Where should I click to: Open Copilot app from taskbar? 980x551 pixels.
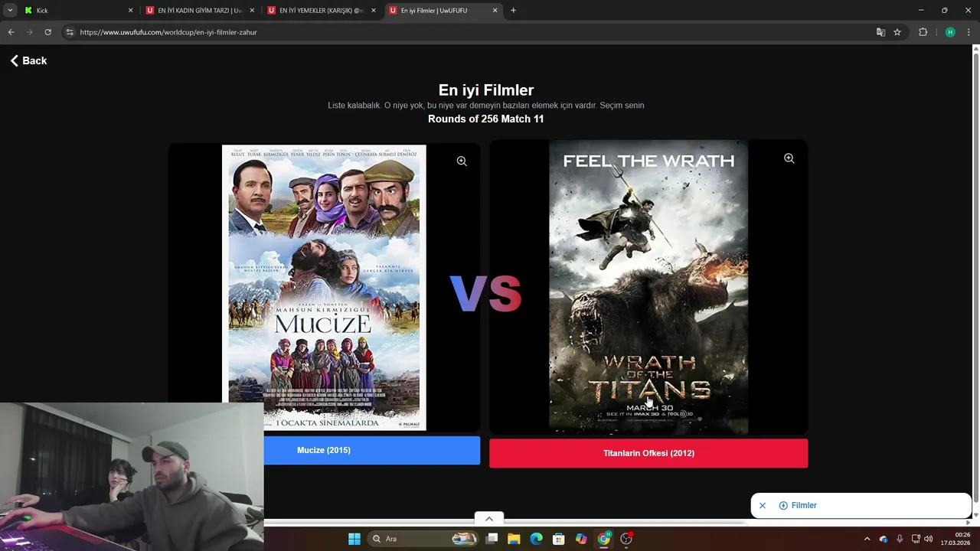(x=581, y=539)
